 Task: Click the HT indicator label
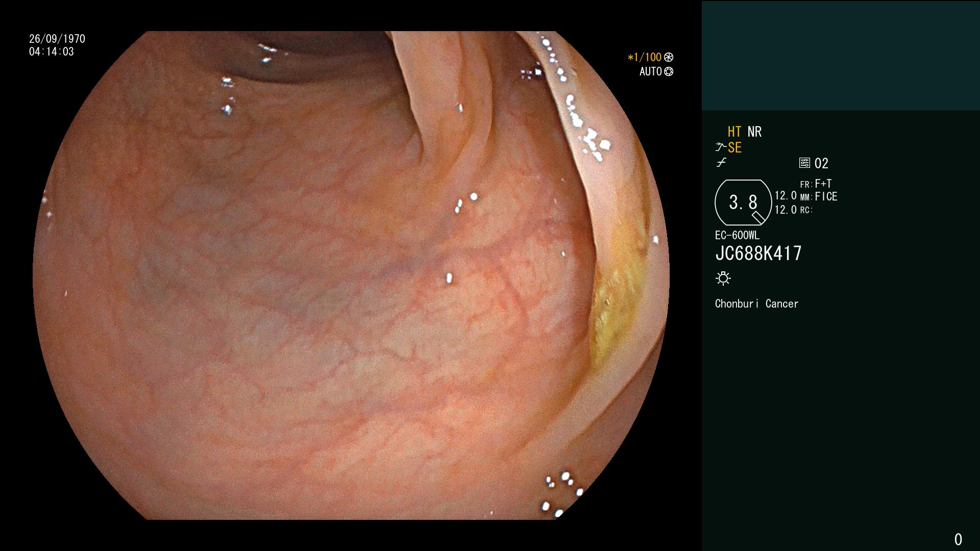(734, 132)
